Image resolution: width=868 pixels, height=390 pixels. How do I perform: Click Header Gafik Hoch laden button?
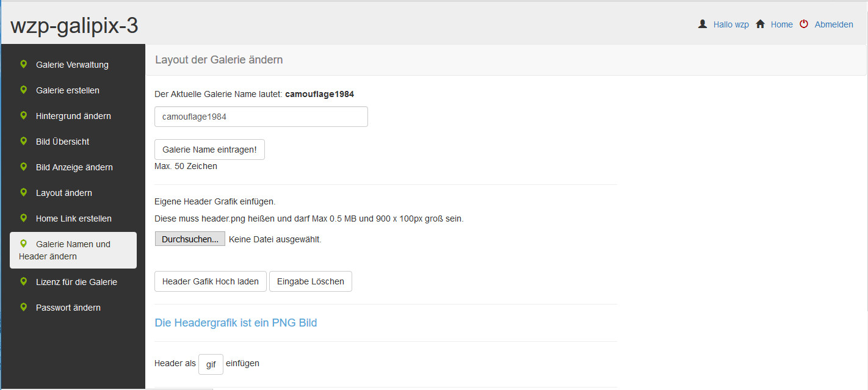211,281
